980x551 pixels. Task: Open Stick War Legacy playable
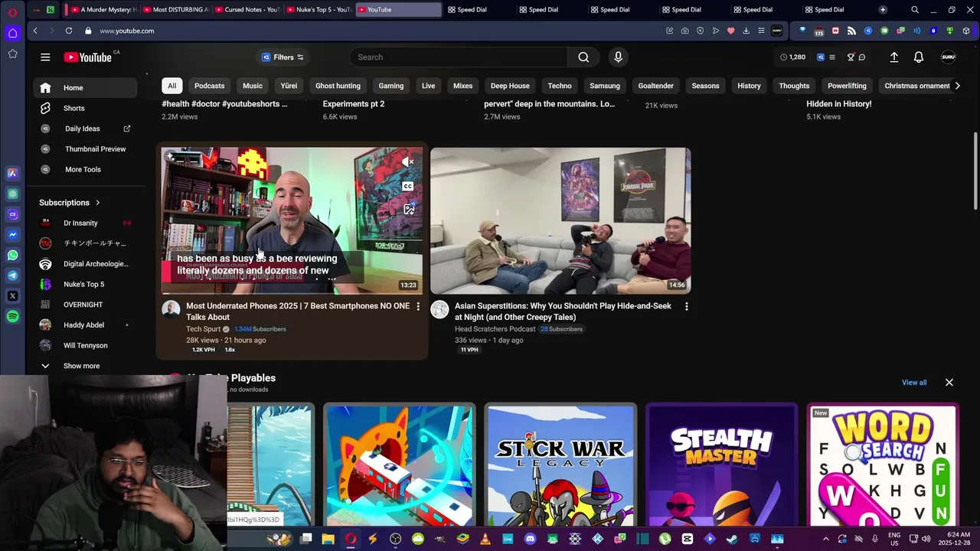tap(560, 465)
